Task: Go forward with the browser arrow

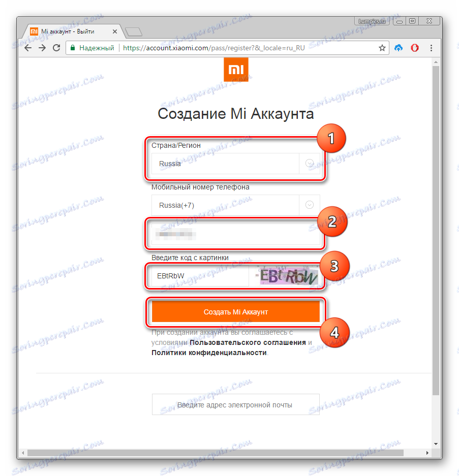Action: click(42, 48)
